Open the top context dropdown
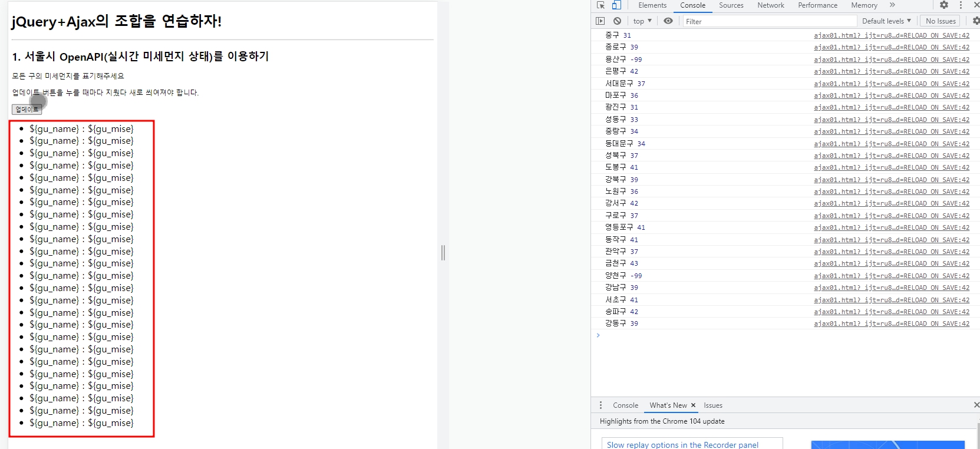Viewport: 980px width, 449px height. [642, 21]
